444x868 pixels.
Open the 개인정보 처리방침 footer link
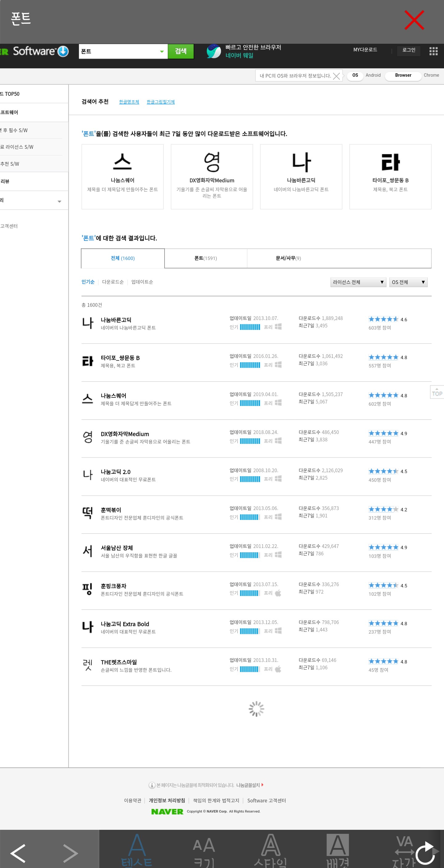click(x=167, y=801)
